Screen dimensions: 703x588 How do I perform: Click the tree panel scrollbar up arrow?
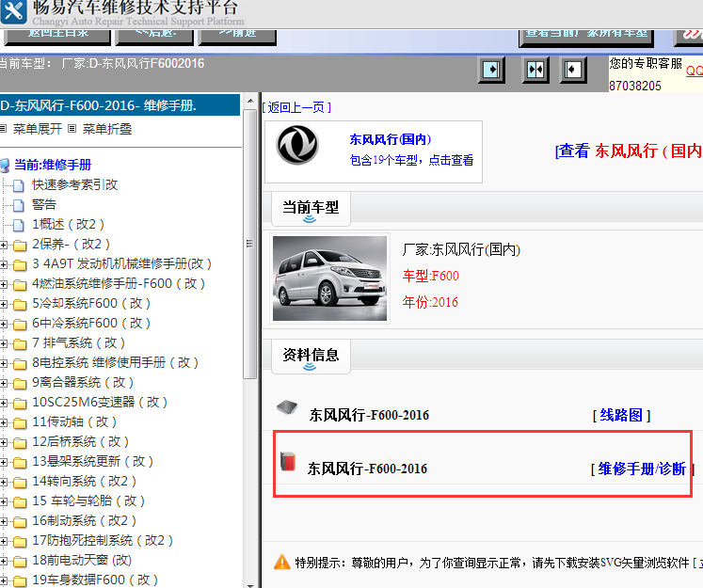click(x=250, y=101)
